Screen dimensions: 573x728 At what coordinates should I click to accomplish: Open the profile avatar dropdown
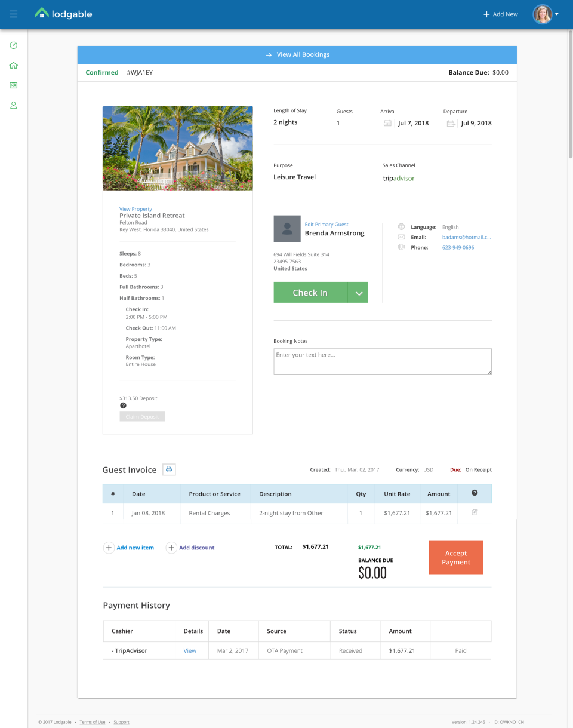pos(543,14)
